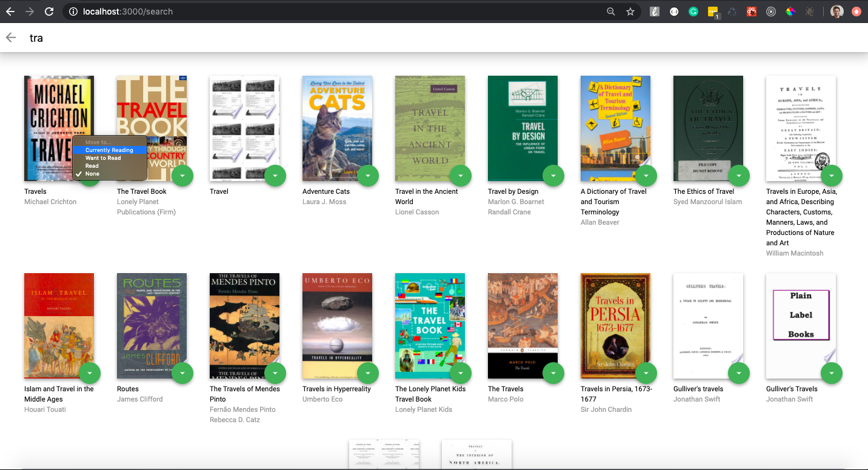Select None in the move menu
The height and width of the screenshot is (470, 868).
(x=109, y=174)
